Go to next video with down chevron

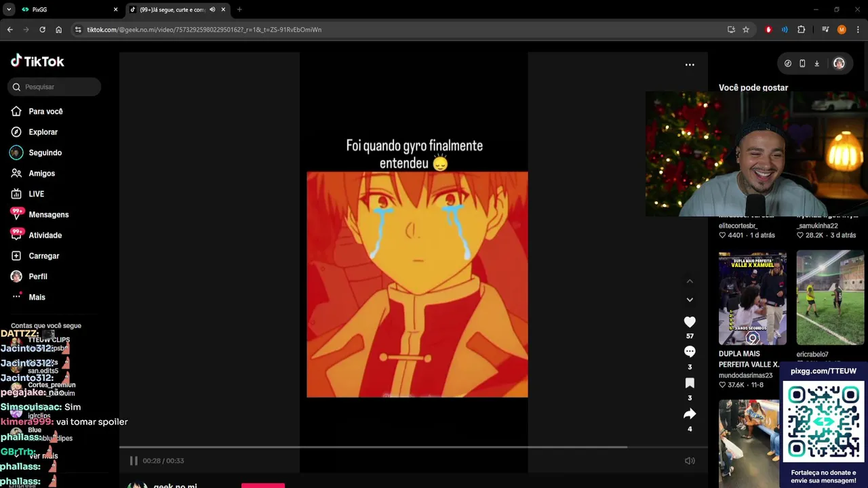tap(690, 300)
